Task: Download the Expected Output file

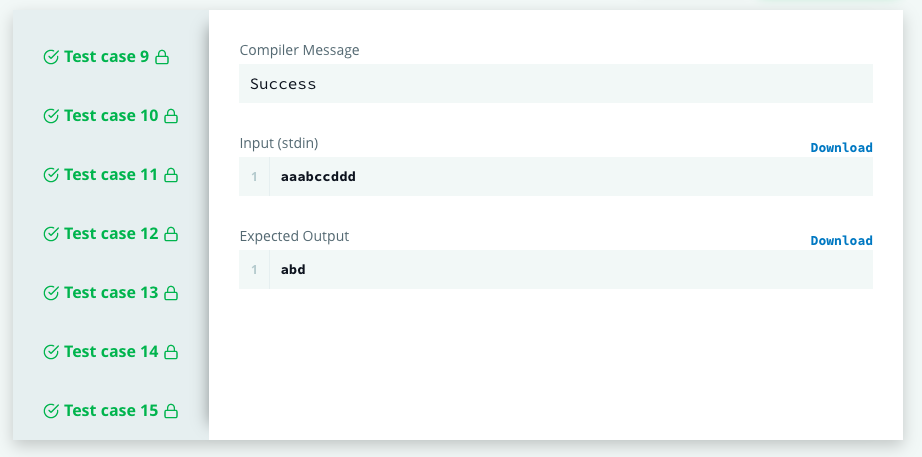Action: 841,241
